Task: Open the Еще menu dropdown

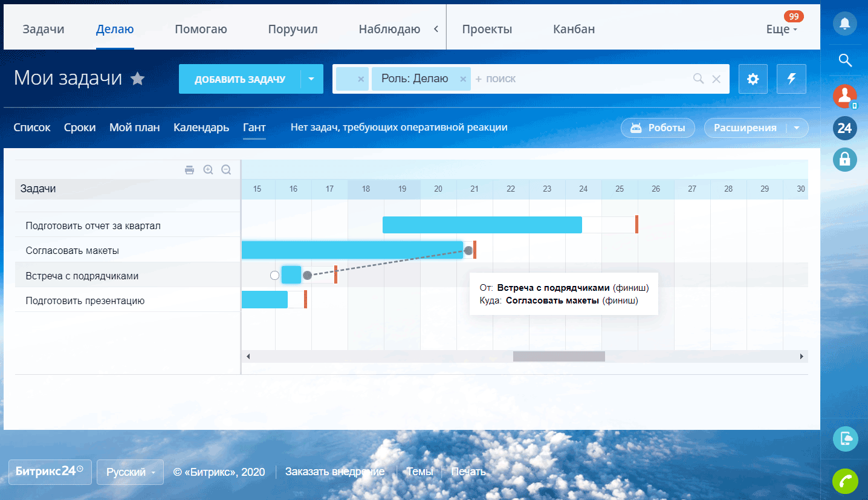Action: click(x=782, y=29)
